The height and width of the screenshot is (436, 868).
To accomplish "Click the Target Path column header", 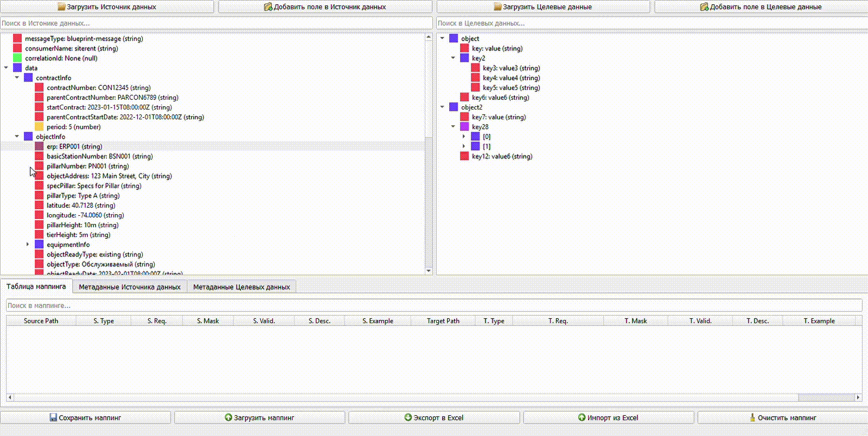I will (443, 320).
